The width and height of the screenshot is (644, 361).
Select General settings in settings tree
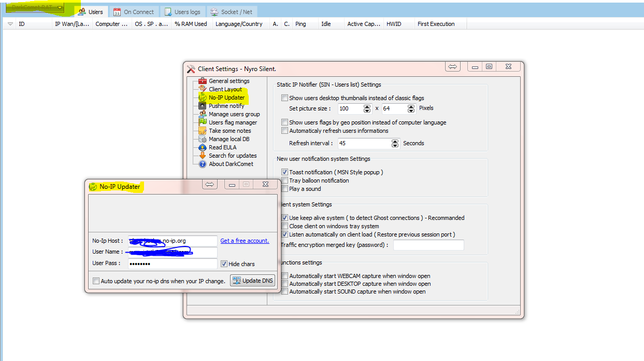(x=229, y=81)
